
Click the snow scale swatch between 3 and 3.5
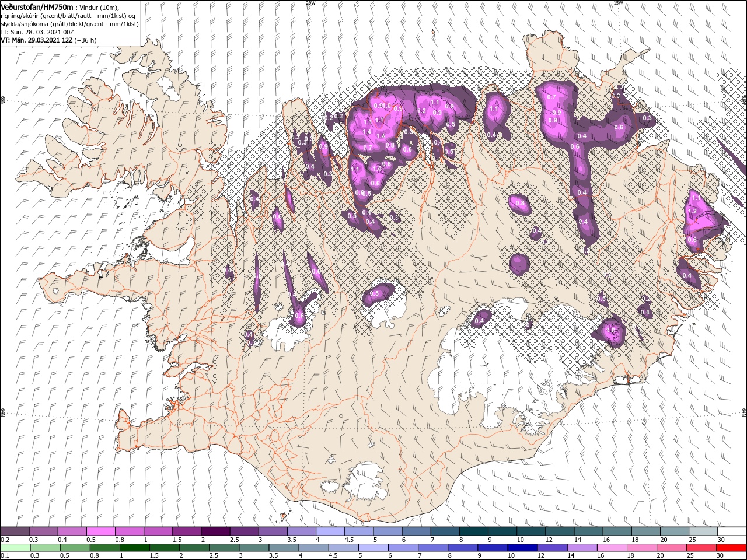[x=273, y=531]
